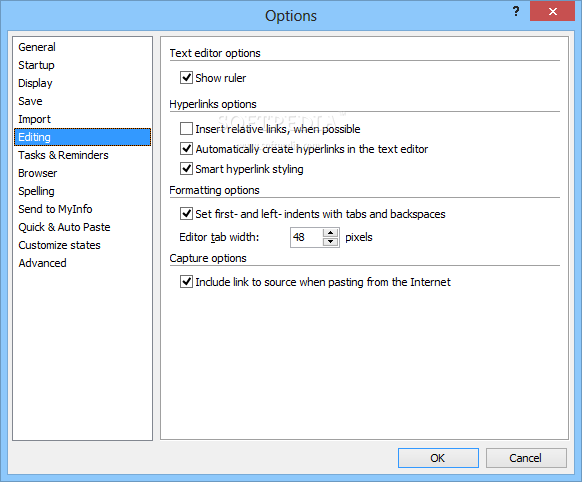This screenshot has height=482, width=582.
Task: Open the help question mark icon
Action: pyautogui.click(x=516, y=12)
